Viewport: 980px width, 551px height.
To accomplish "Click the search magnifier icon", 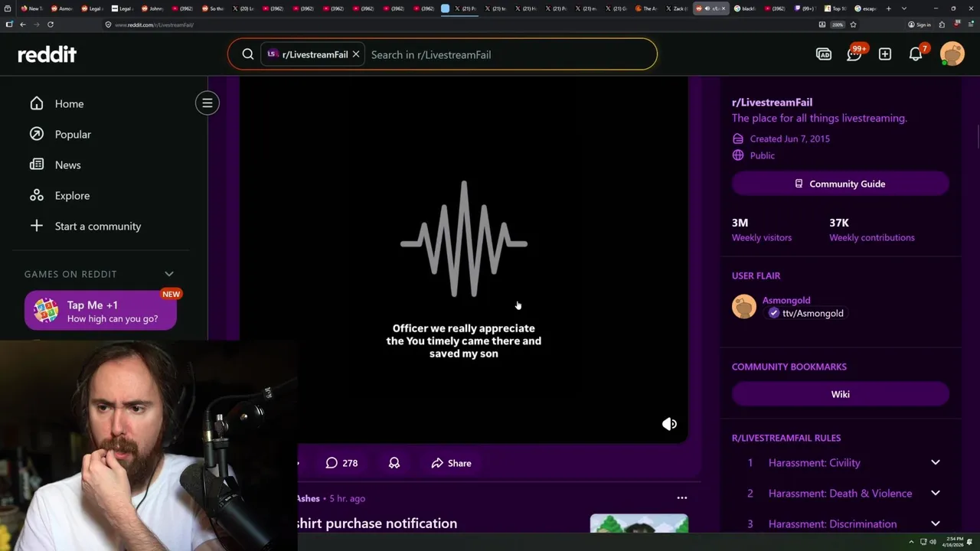I will (x=248, y=54).
